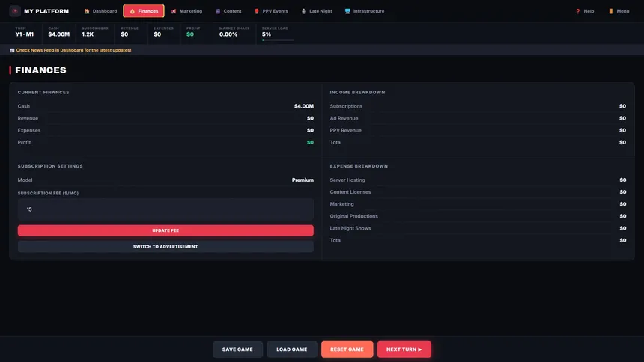Open the Help page
Screen dimensions: 644x362
coord(585,11)
